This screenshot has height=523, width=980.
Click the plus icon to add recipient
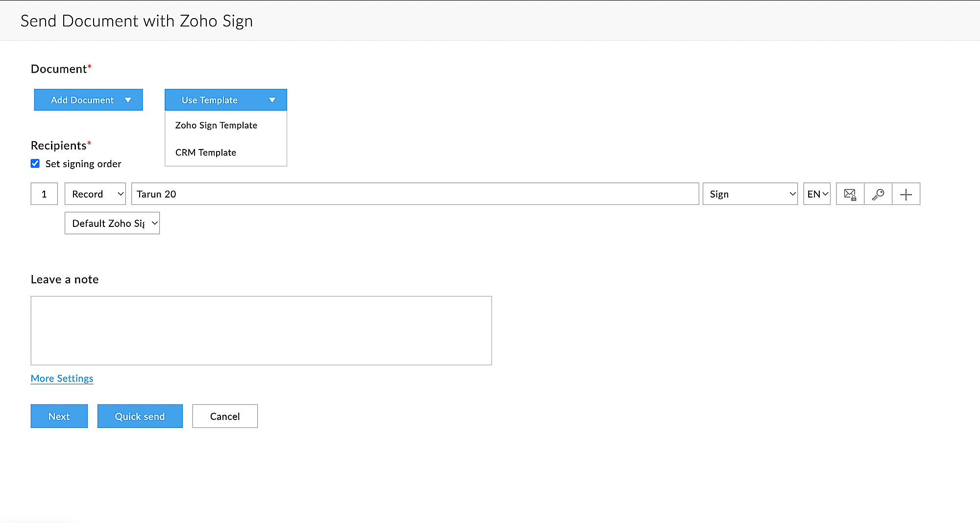(906, 194)
